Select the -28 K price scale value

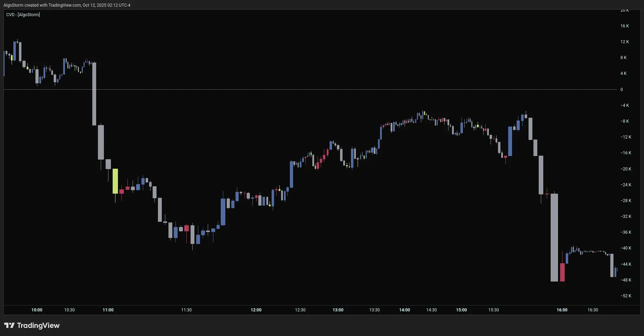(625, 201)
